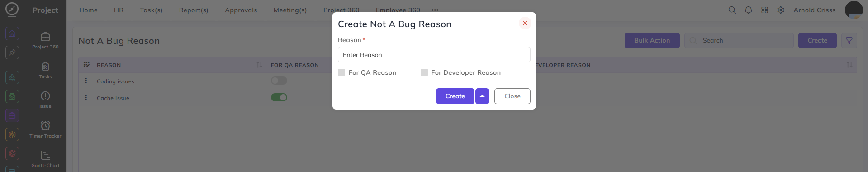This screenshot has width=868, height=172.
Task: Check the For Developer Reason checkbox
Action: (424, 72)
